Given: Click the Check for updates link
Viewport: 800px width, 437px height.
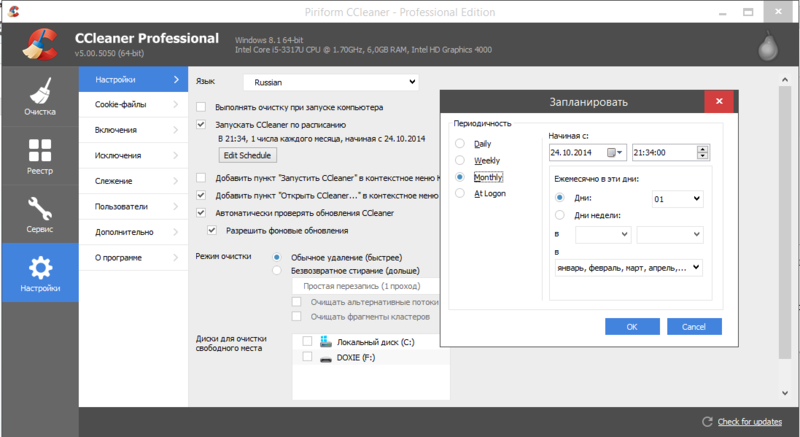Looking at the screenshot, I should (749, 422).
